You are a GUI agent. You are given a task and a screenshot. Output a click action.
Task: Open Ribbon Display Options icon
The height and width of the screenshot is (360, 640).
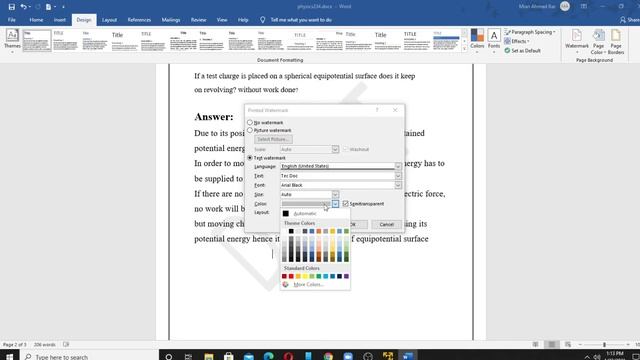(584, 7)
